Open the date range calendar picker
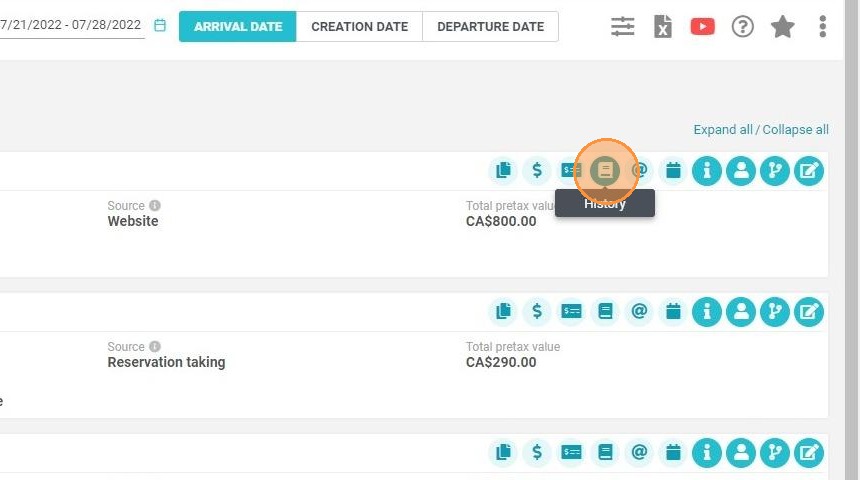Viewport: 860px width, 480px height. tap(160, 25)
